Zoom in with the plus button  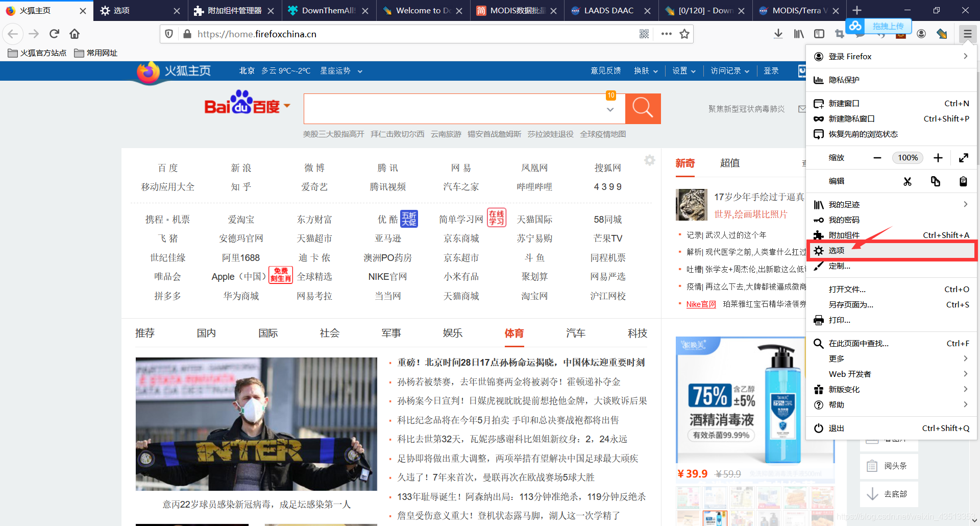coord(938,158)
